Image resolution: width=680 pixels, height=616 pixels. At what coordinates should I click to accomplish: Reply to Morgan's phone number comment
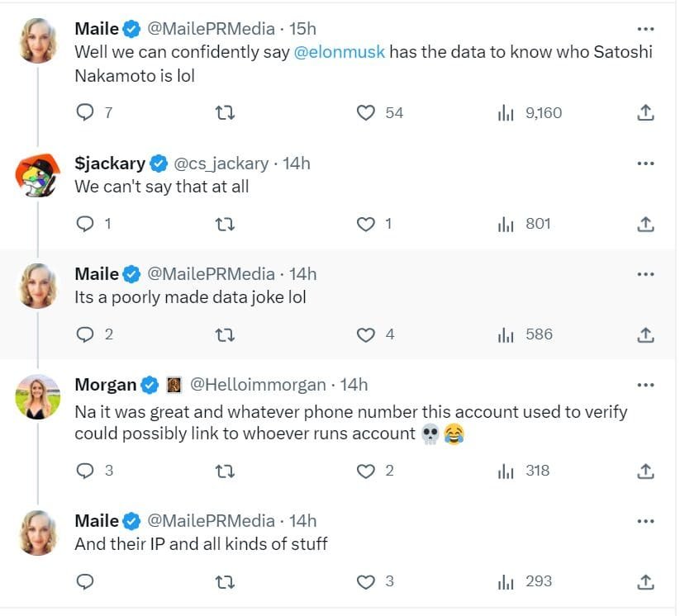pos(85,471)
